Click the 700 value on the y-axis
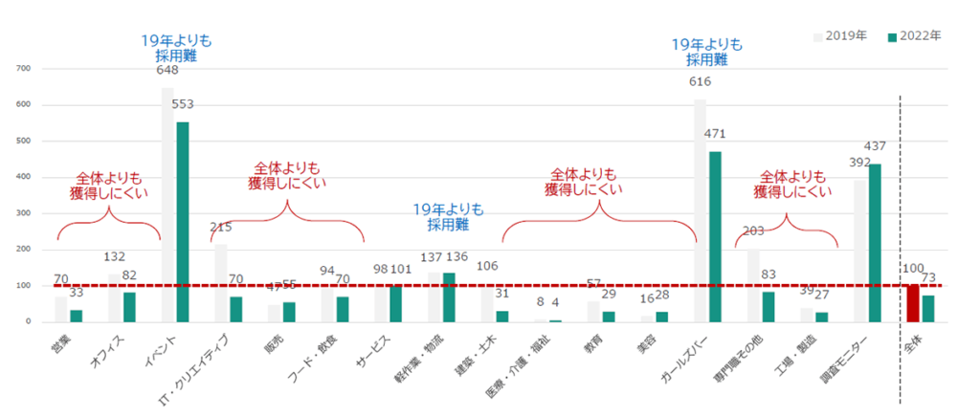Image resolution: width=980 pixels, height=417 pixels. (23, 69)
